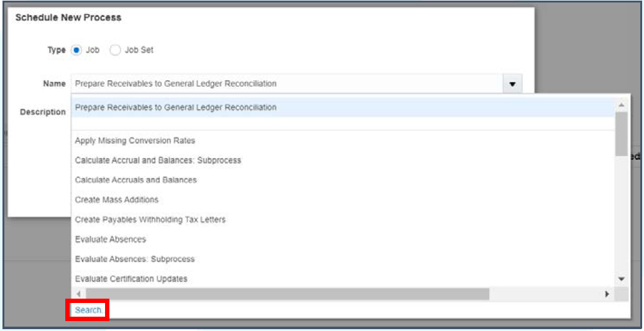This screenshot has height=331, width=644.
Task: Choose Create Mass Additions from list
Action: point(116,200)
